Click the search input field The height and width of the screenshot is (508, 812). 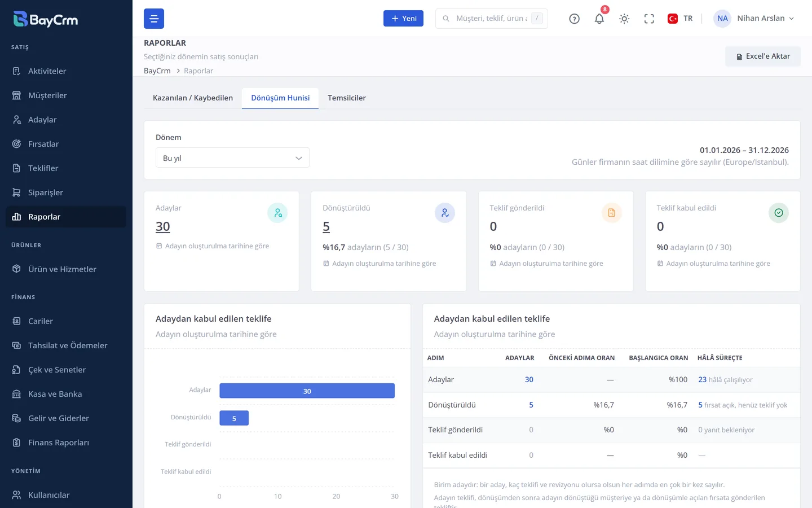[x=492, y=19]
